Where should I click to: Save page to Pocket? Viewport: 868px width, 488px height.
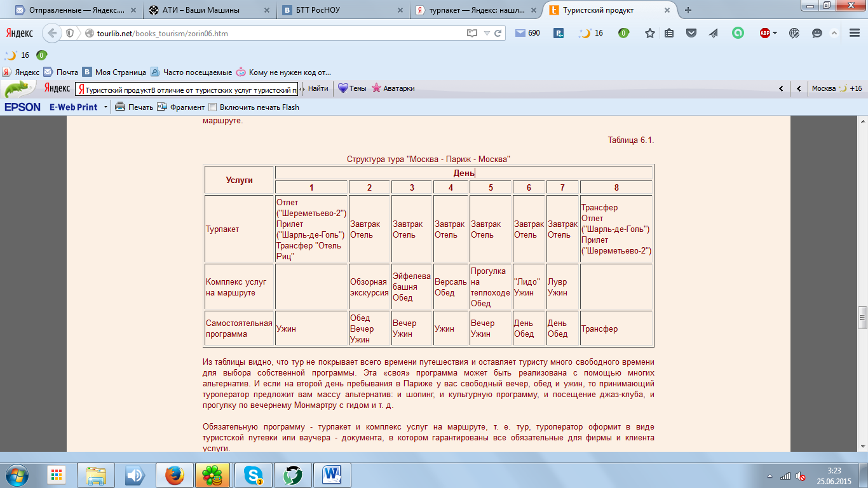tap(691, 33)
